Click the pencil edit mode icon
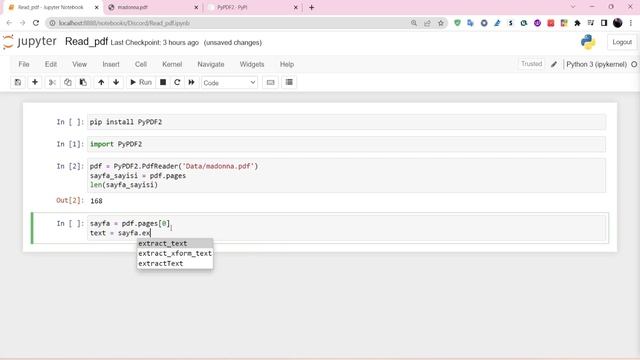This screenshot has height=360, width=640. point(554,64)
